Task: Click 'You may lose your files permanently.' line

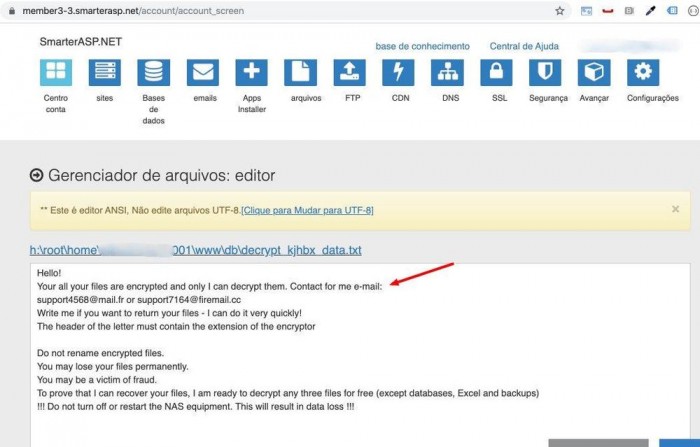Action: coord(112,367)
